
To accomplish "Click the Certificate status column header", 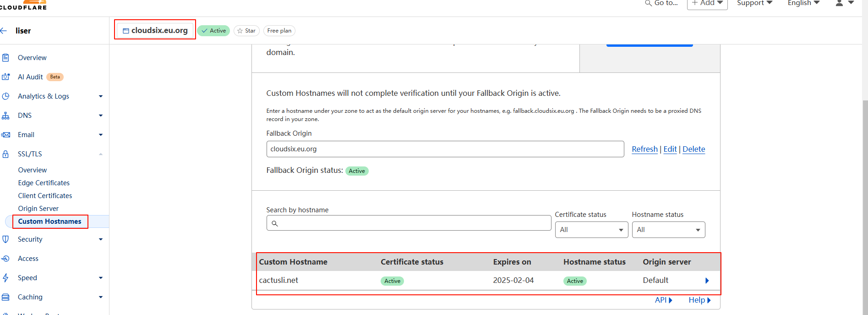I will click(412, 262).
